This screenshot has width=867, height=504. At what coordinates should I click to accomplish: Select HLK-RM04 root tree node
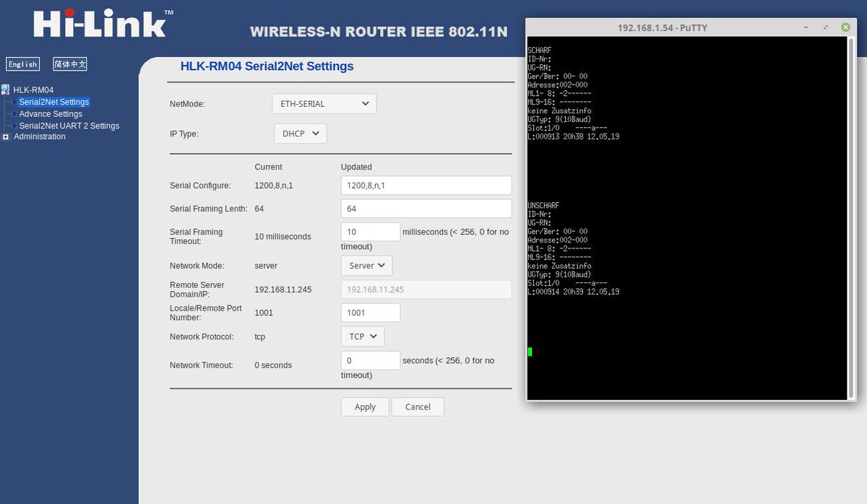pos(33,90)
